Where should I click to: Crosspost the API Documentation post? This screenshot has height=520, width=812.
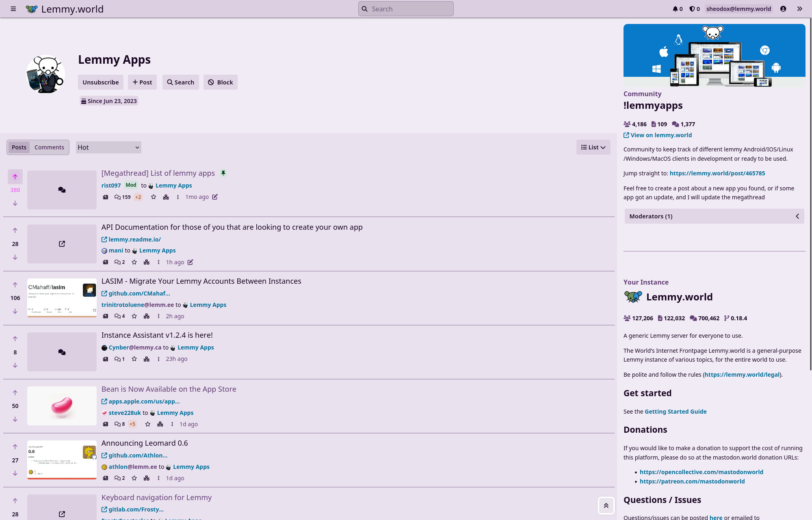coord(147,262)
